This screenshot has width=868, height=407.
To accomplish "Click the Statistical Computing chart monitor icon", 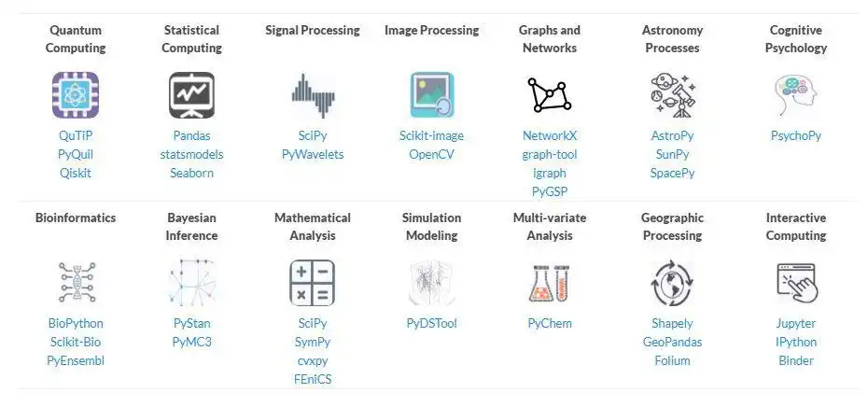I will click(192, 95).
